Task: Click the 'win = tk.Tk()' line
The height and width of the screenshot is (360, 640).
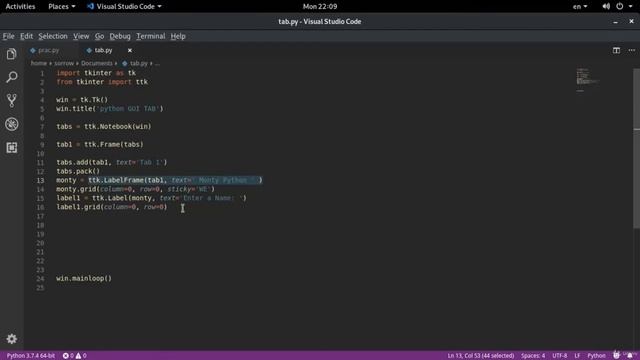Action: (82, 100)
